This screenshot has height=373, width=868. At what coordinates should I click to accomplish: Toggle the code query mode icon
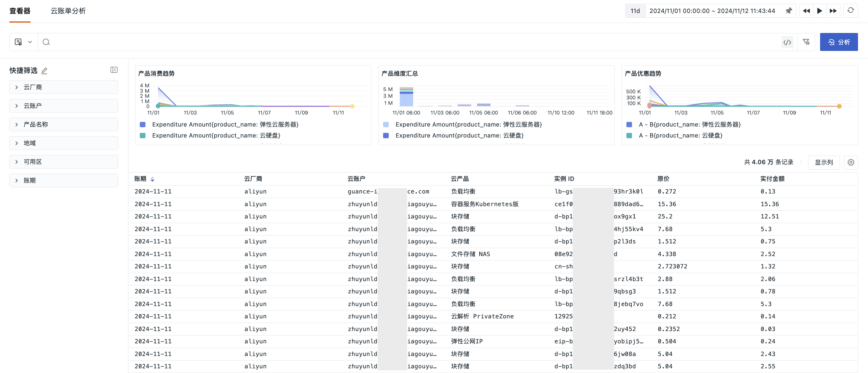click(x=787, y=42)
